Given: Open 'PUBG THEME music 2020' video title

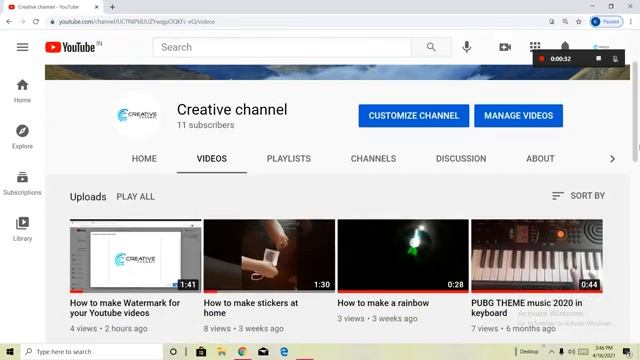Looking at the screenshot, I should point(527,308).
